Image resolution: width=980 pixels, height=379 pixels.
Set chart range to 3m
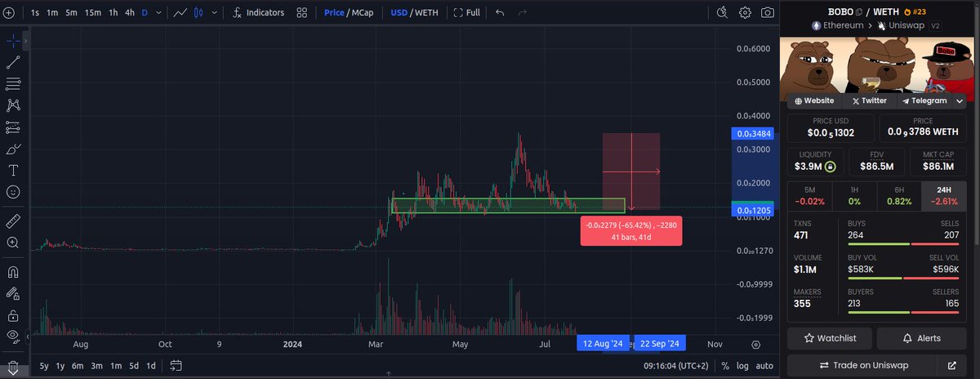click(97, 365)
